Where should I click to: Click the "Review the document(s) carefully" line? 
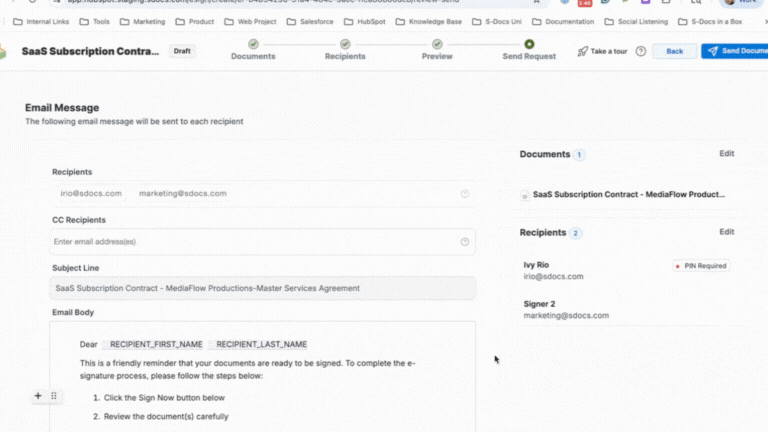click(x=166, y=416)
